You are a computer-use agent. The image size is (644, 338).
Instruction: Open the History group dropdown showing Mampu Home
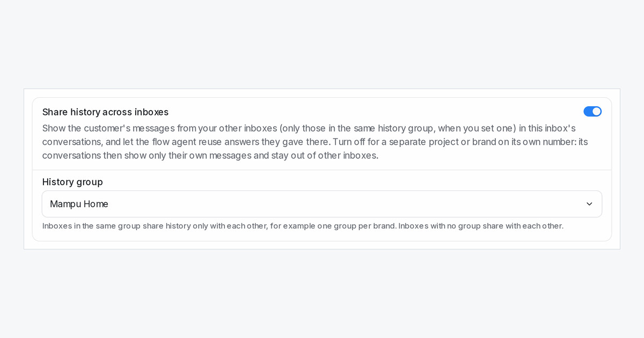[322, 204]
